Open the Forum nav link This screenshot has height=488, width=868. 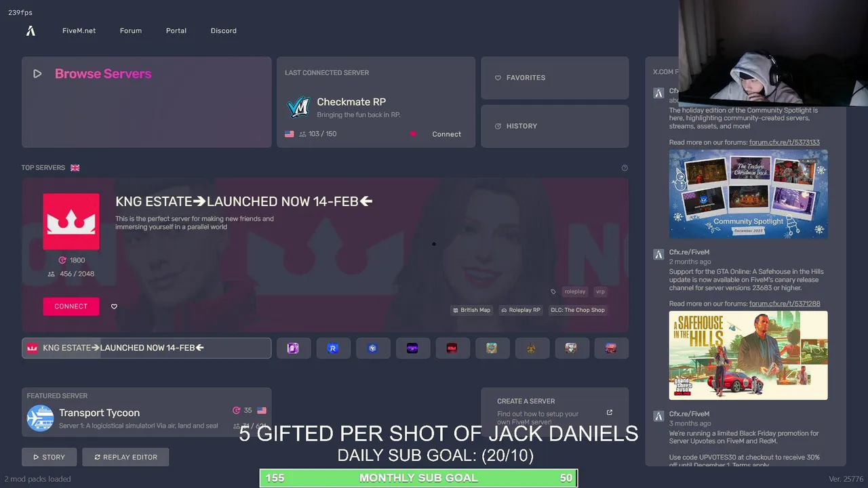131,30
